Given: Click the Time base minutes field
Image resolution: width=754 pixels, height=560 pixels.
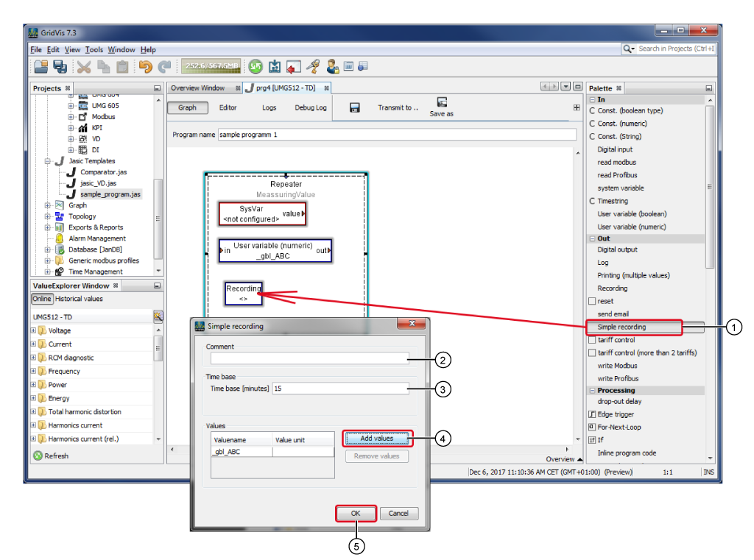Looking at the screenshot, I should [340, 389].
